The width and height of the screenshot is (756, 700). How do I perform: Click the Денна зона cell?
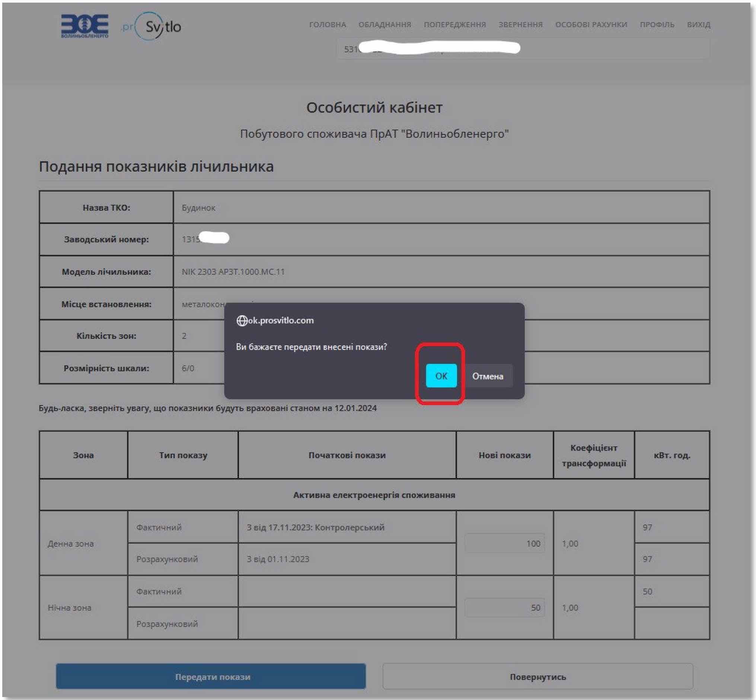pos(83,543)
